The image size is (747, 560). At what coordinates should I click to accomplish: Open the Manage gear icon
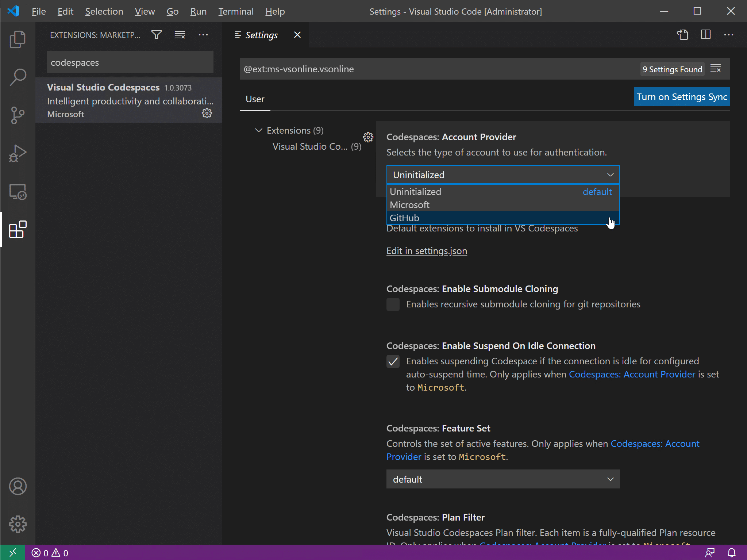[17, 525]
